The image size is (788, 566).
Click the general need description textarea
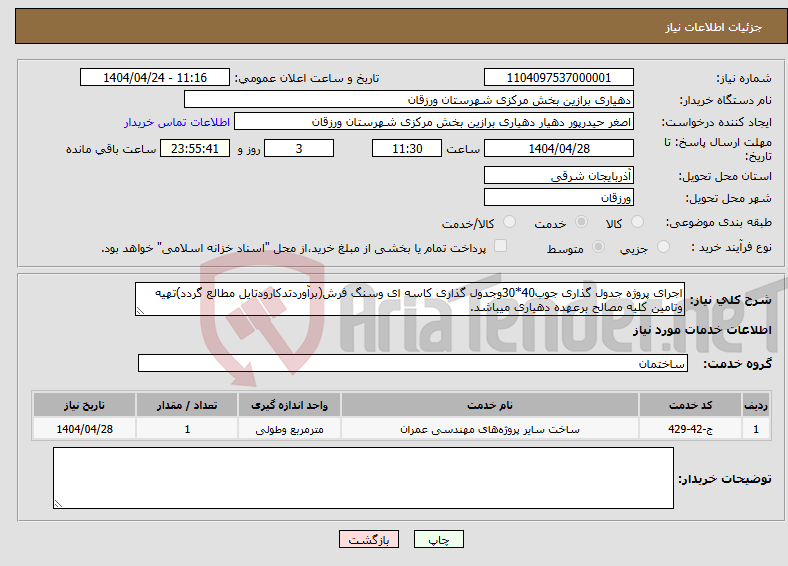[x=410, y=299]
